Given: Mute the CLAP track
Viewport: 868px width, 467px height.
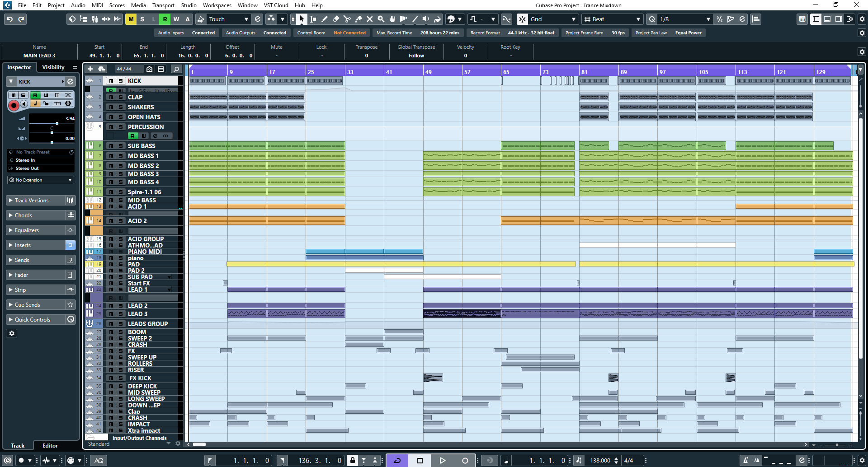Looking at the screenshot, I should tap(111, 97).
